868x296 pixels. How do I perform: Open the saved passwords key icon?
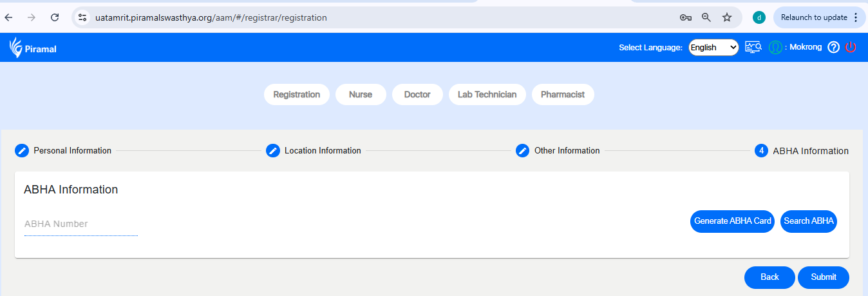click(686, 17)
